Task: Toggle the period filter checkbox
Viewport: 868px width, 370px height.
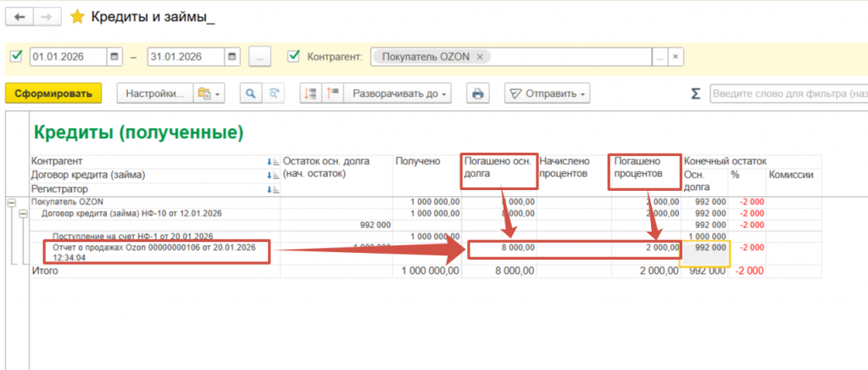Action: (16, 57)
